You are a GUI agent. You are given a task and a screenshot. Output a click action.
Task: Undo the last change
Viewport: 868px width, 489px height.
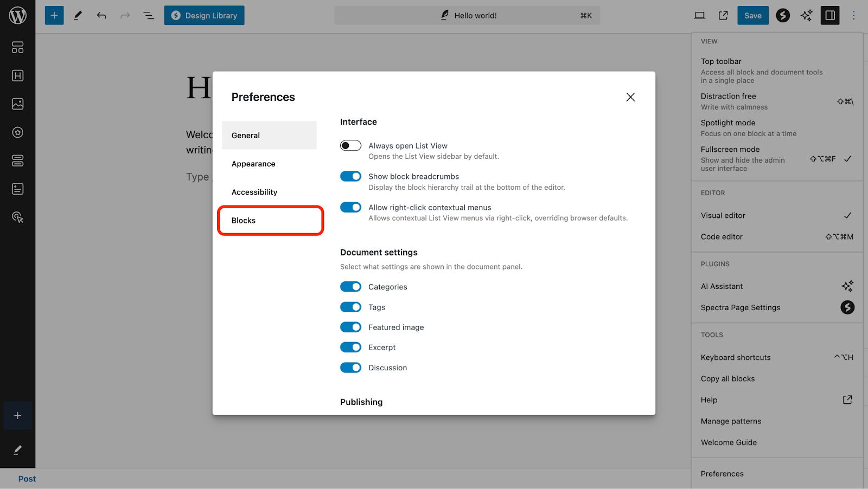[101, 15]
